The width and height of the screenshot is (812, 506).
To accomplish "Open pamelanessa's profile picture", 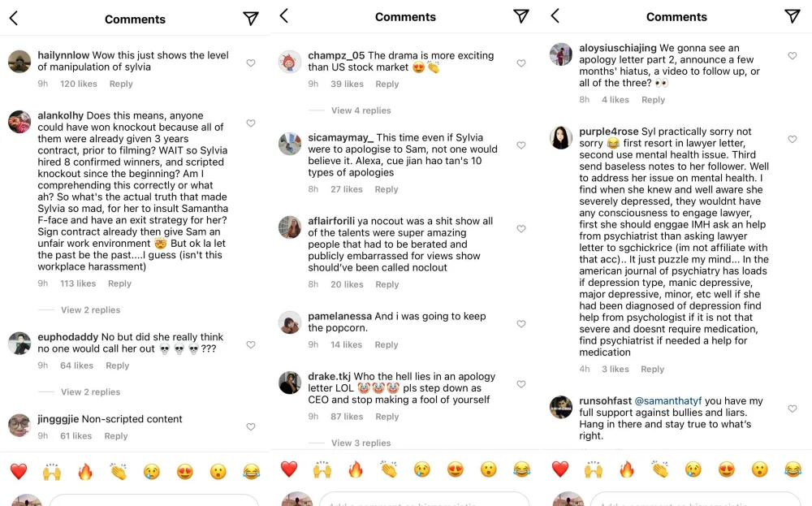I will point(290,322).
